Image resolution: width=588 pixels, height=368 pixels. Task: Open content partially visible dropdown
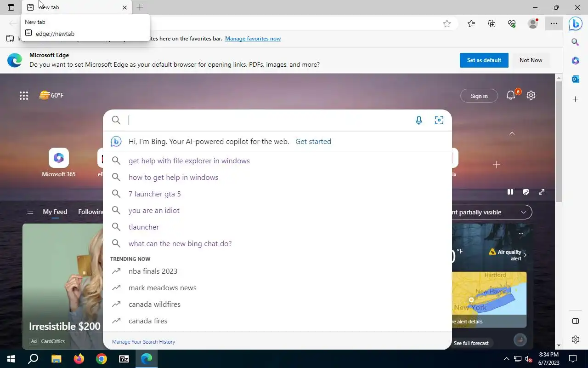tap(492, 212)
